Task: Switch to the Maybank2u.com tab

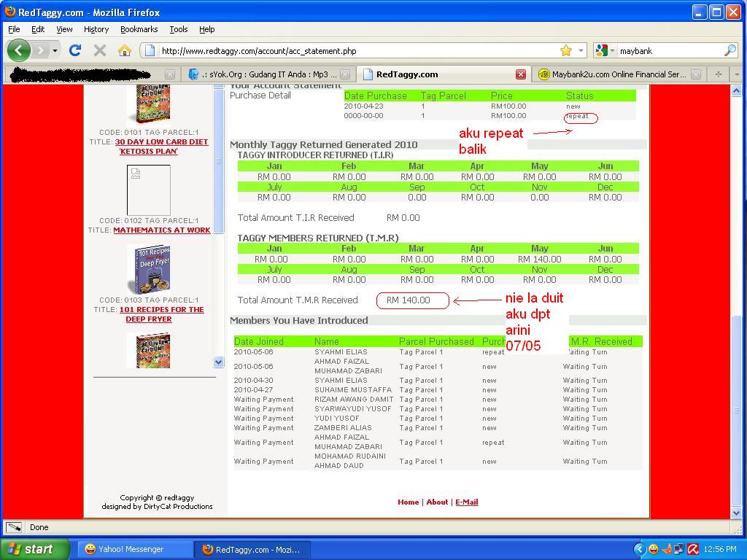Action: click(619, 74)
